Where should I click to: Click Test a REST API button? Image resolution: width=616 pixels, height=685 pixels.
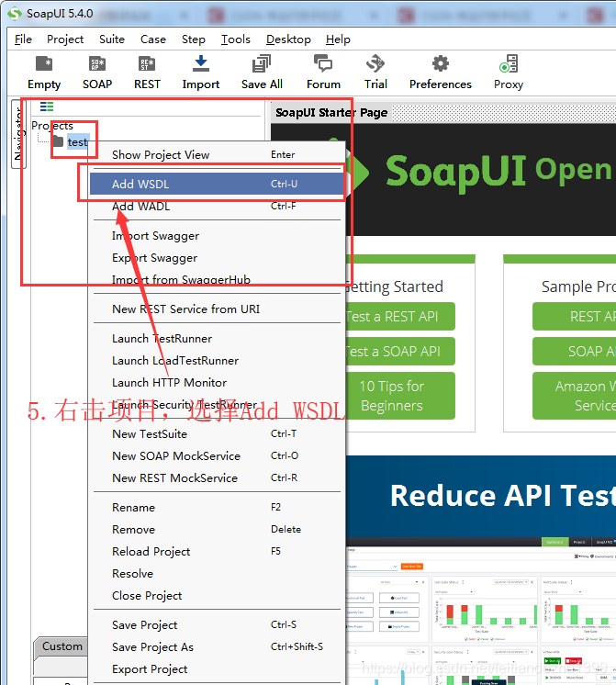tap(400, 316)
